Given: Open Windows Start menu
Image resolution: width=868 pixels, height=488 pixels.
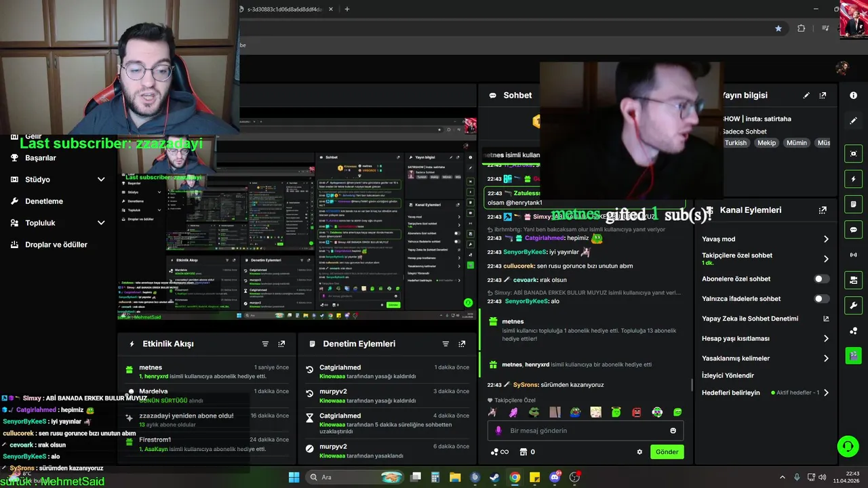Looking at the screenshot, I should pyautogui.click(x=294, y=477).
